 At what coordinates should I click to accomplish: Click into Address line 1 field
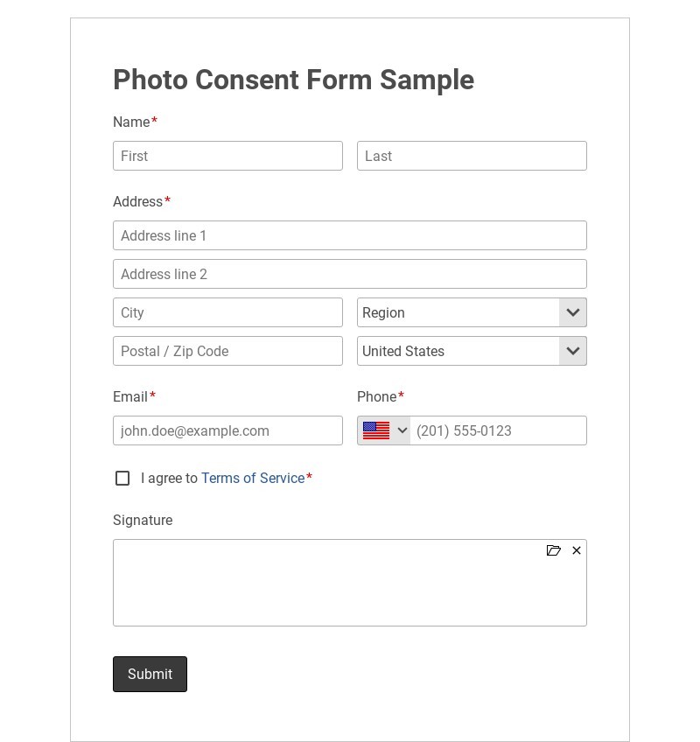[x=350, y=235]
